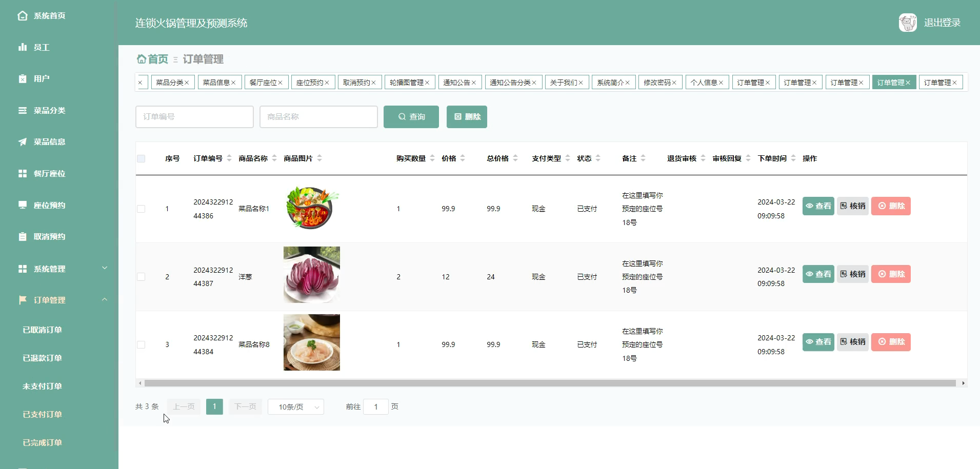This screenshot has height=469, width=980.
Task: Close the 菜品分类 tab with its X
Action: pos(187,83)
